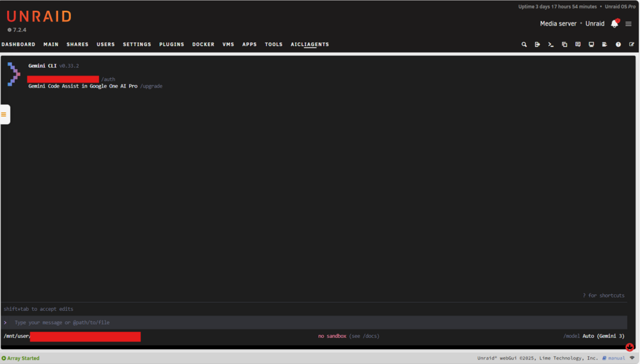Click the /auth command text
640x364 pixels.
point(108,79)
